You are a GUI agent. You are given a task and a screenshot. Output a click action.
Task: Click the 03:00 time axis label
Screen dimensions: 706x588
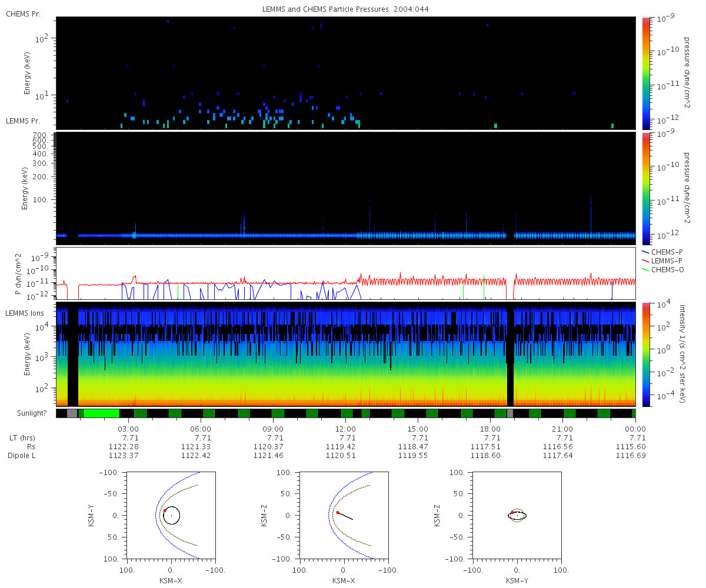coord(129,429)
